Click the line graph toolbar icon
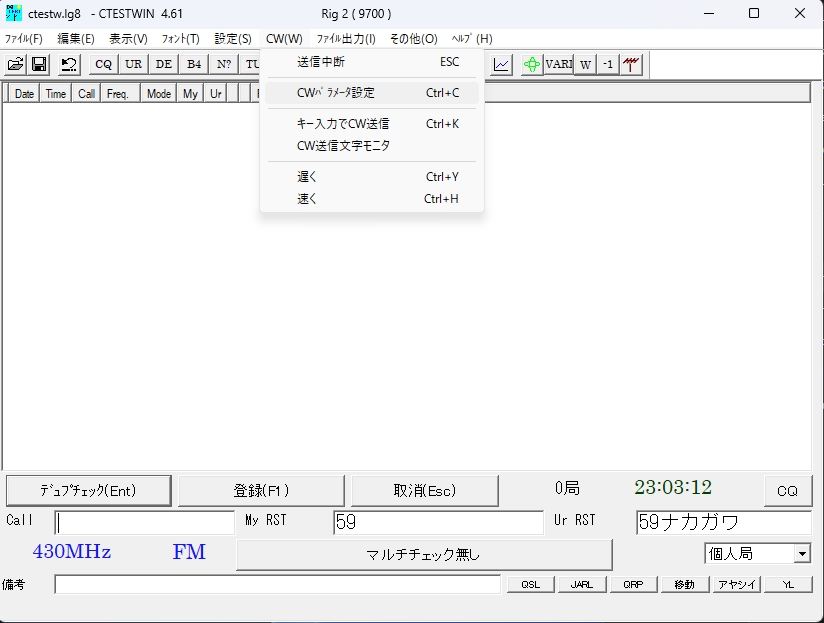This screenshot has height=623, width=824. coord(501,64)
